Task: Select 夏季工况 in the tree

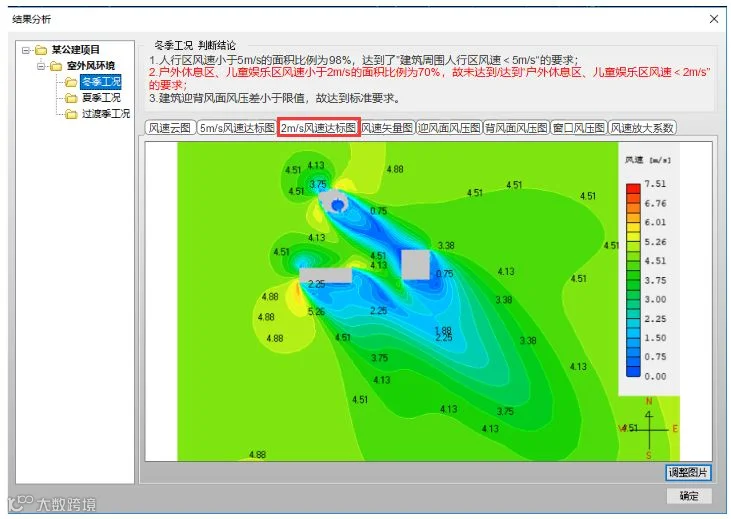Action: coord(101,97)
